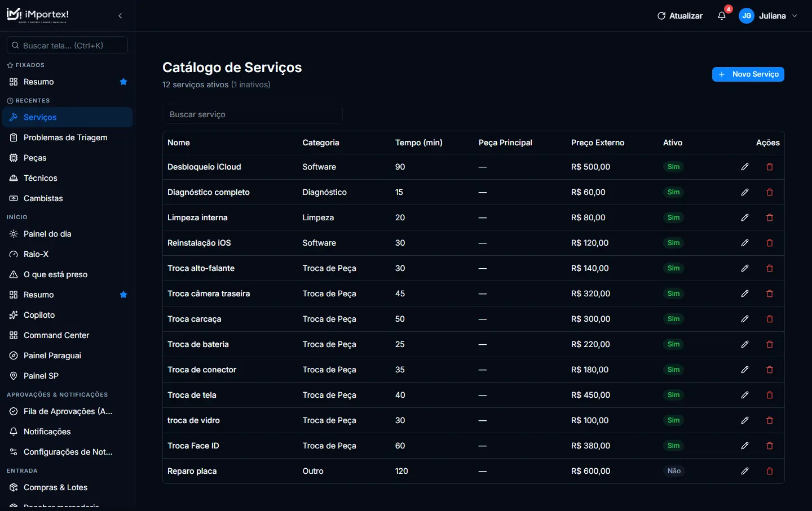Edit the Desbloqueio iCloud service
This screenshot has height=511, width=812.
[745, 167]
